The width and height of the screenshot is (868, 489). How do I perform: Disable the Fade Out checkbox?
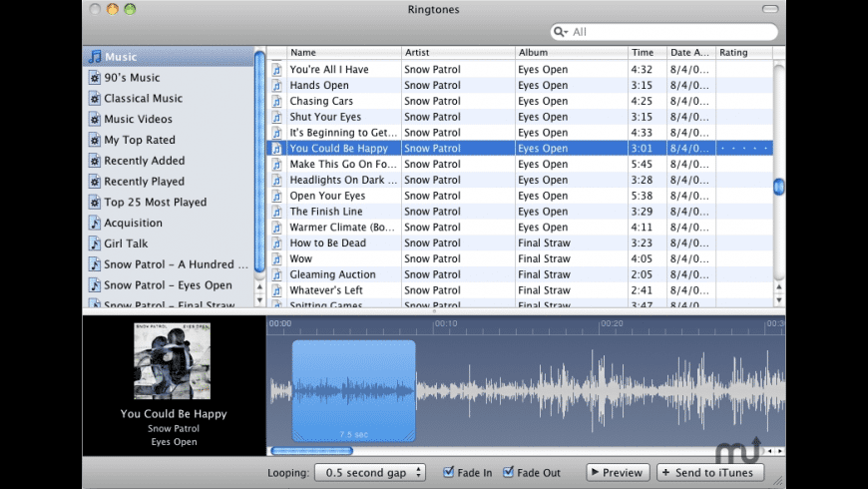[508, 472]
